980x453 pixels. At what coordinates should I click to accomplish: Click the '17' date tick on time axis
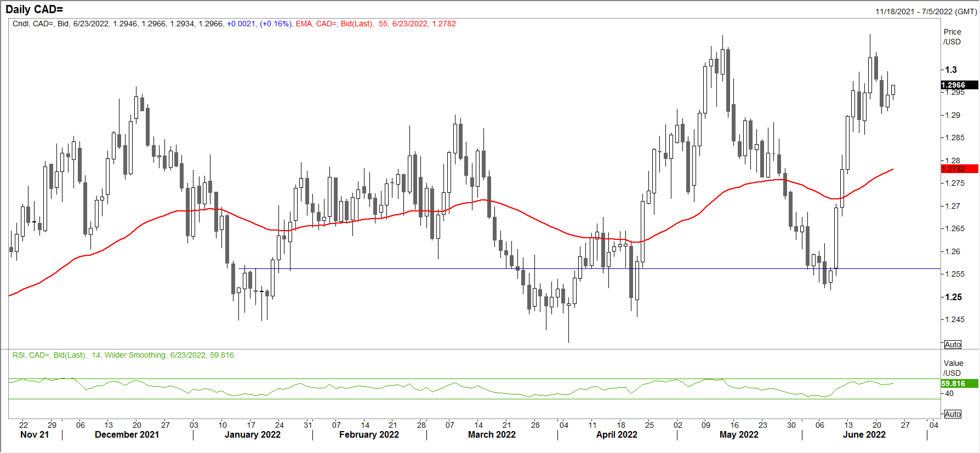pyautogui.click(x=251, y=425)
